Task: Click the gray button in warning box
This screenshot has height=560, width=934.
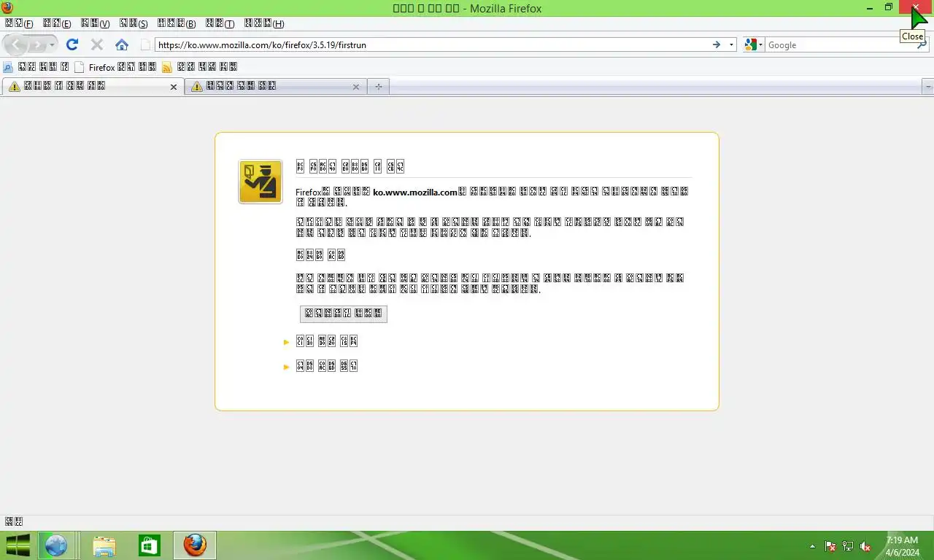Action: point(344,314)
